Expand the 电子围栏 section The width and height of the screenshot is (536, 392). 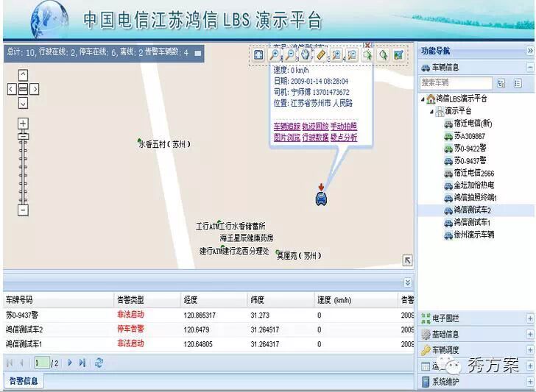pos(530,318)
